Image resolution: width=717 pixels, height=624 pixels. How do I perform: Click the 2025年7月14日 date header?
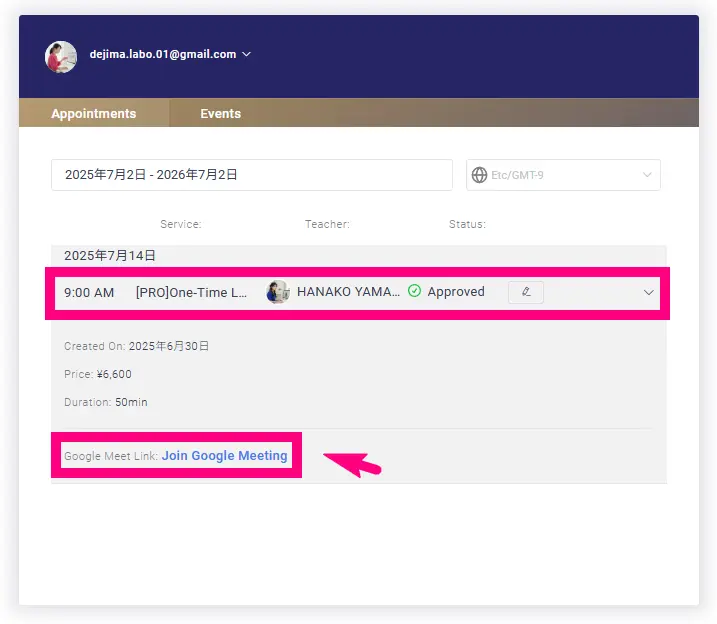coord(110,256)
